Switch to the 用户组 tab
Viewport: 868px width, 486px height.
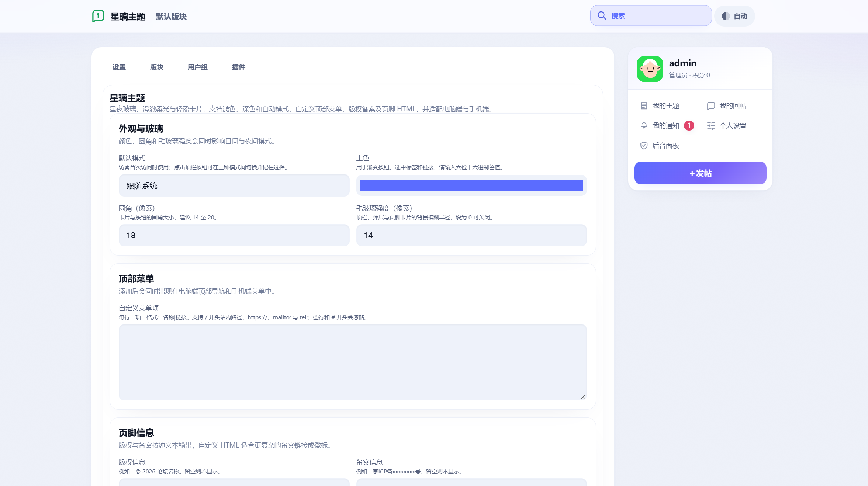pyautogui.click(x=198, y=67)
